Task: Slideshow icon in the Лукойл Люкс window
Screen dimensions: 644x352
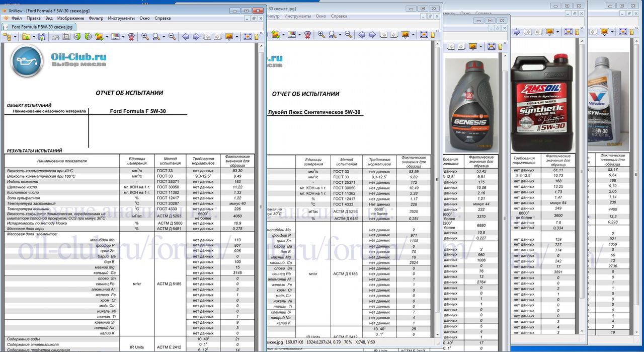Action: tap(405, 35)
